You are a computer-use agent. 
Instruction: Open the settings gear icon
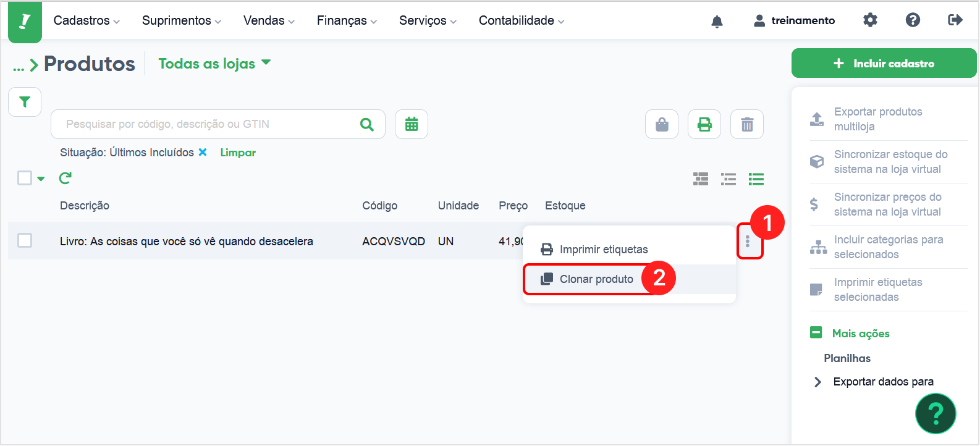click(x=870, y=20)
